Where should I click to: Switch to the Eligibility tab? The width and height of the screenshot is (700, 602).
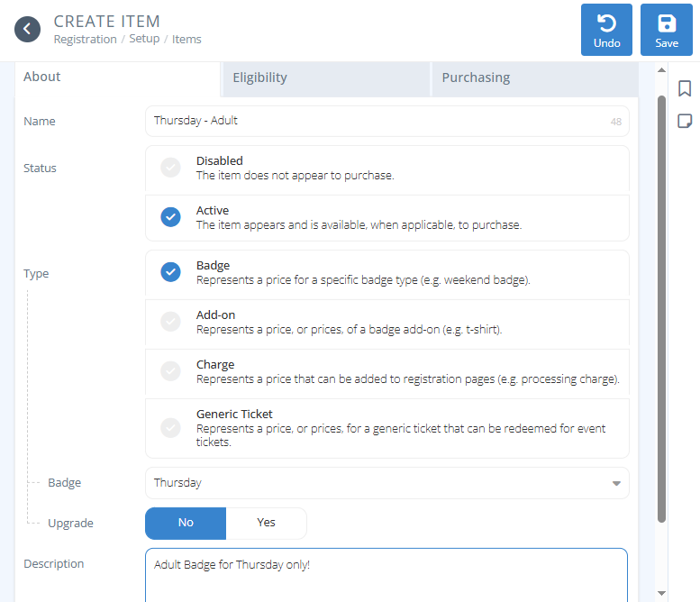[x=326, y=79]
